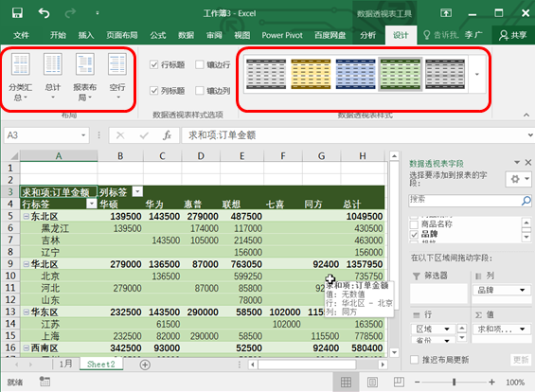Click the Redo arrow icon
Screen dimensions: 535x392
(x=70, y=13)
